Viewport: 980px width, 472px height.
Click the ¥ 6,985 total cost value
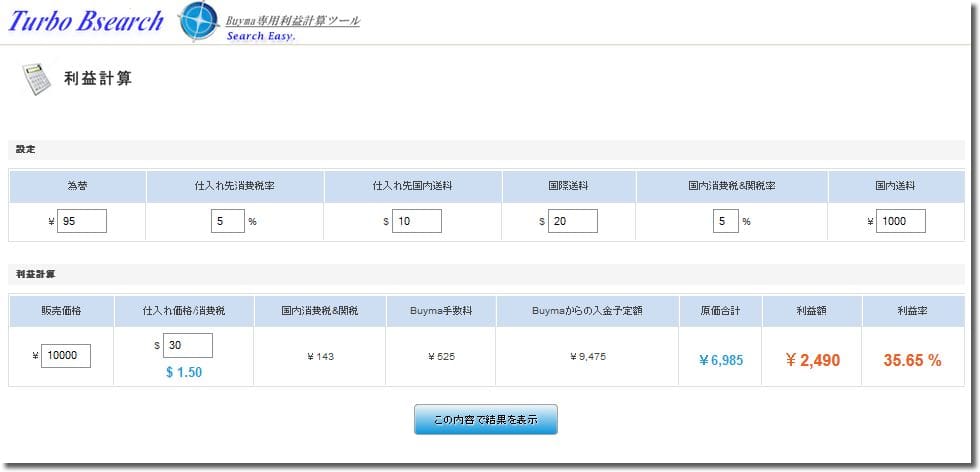pos(721,361)
